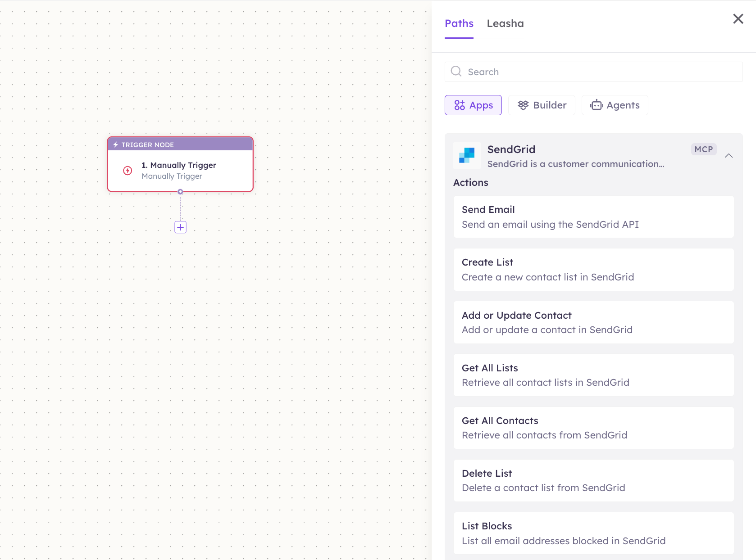Viewport: 756px width, 560px height.
Task: Click the trigger node output connector dot
Action: [x=180, y=192]
